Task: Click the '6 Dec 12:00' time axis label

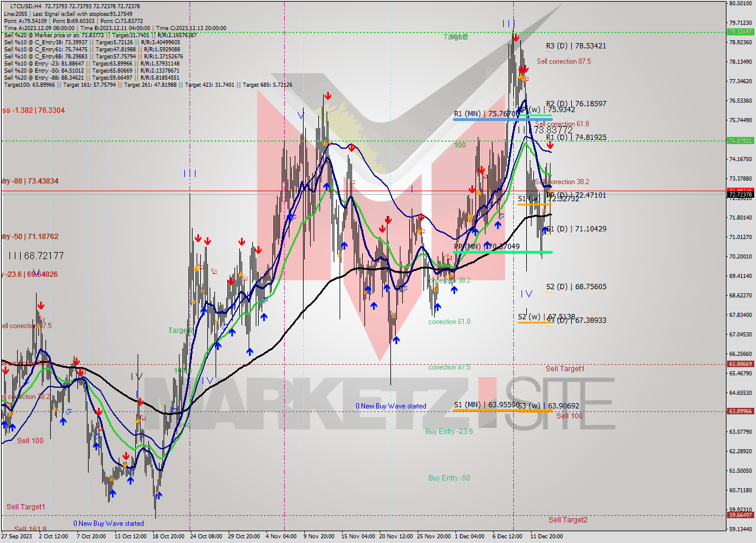Action: pyautogui.click(x=508, y=537)
